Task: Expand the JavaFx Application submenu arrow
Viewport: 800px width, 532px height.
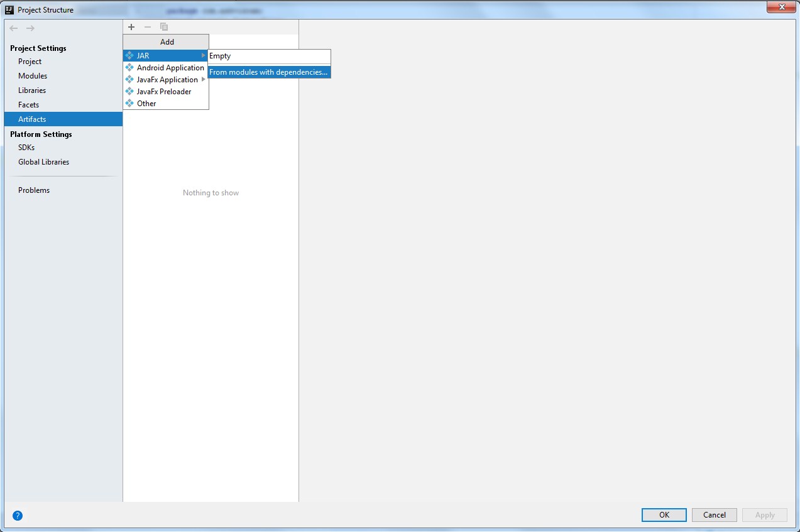Action: click(203, 80)
